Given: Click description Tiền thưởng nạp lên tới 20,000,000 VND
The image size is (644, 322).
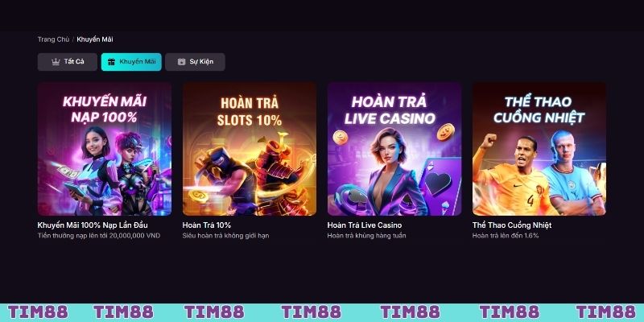Looking at the screenshot, I should pyautogui.click(x=99, y=236).
